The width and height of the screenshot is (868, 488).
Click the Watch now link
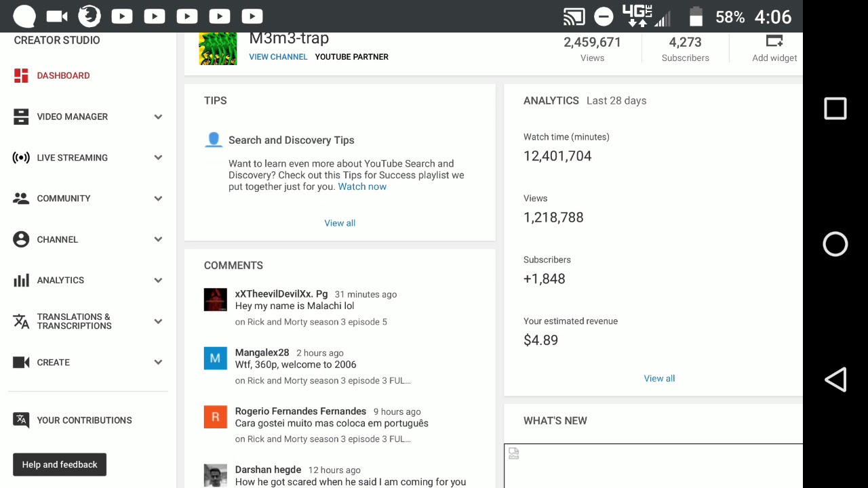pyautogui.click(x=362, y=186)
